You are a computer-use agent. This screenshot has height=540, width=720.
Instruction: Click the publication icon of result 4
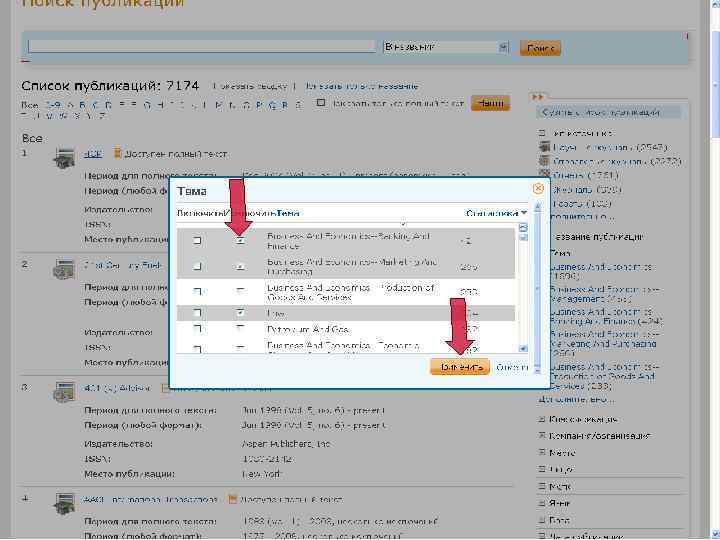point(63,503)
